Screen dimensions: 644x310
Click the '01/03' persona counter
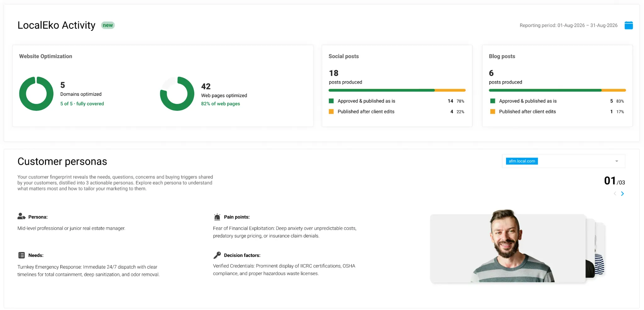614,181
